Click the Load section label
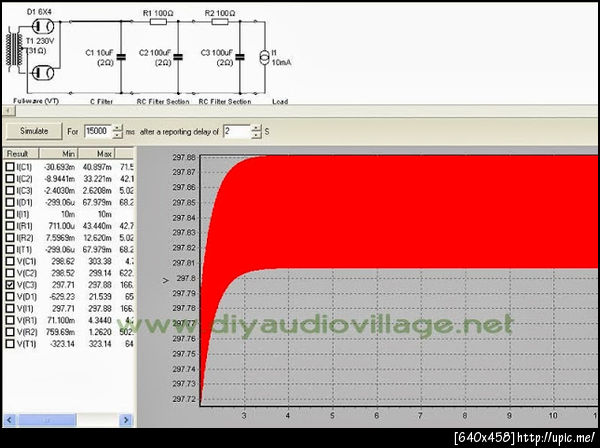 280,101
